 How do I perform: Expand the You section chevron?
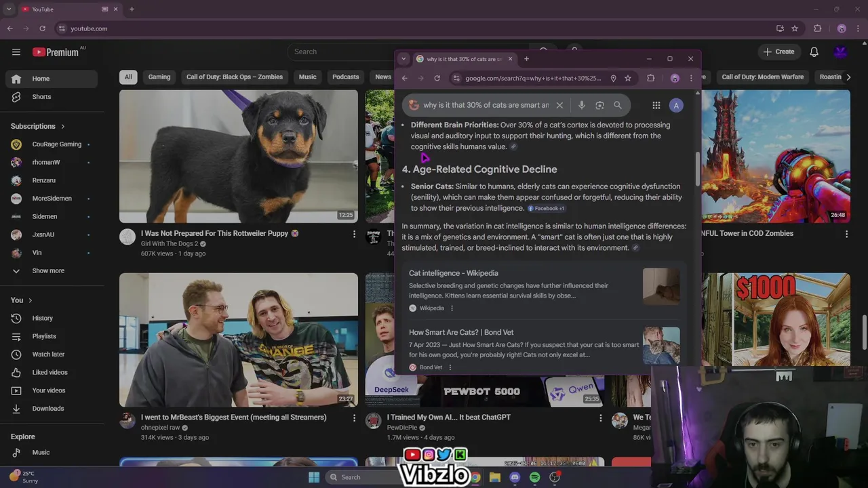[x=30, y=300]
